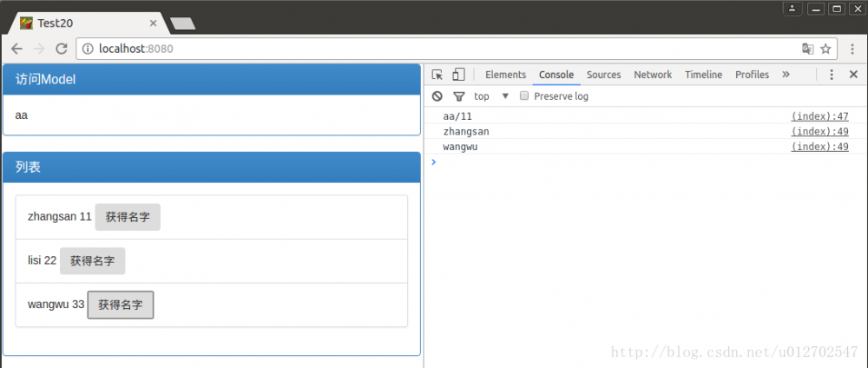Toggle the device toolbar in DevTools
Viewport: 868px width, 368px height.
click(458, 75)
